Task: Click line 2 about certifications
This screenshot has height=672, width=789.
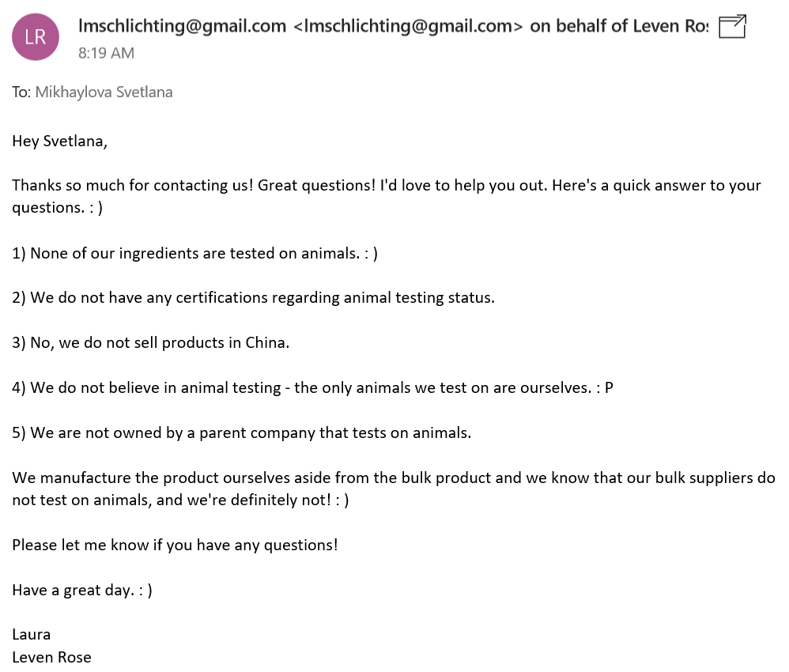Action: pos(254,297)
